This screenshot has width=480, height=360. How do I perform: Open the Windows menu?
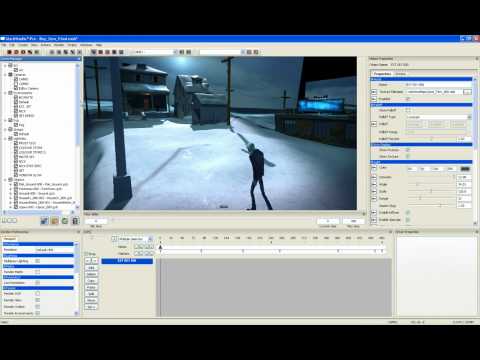pyautogui.click(x=86, y=45)
